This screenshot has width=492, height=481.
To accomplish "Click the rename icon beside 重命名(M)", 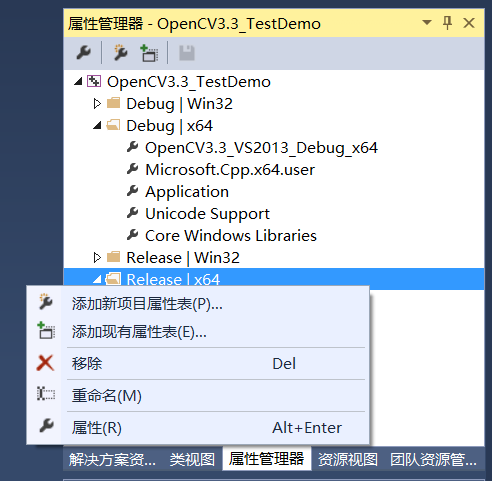I will (x=46, y=394).
